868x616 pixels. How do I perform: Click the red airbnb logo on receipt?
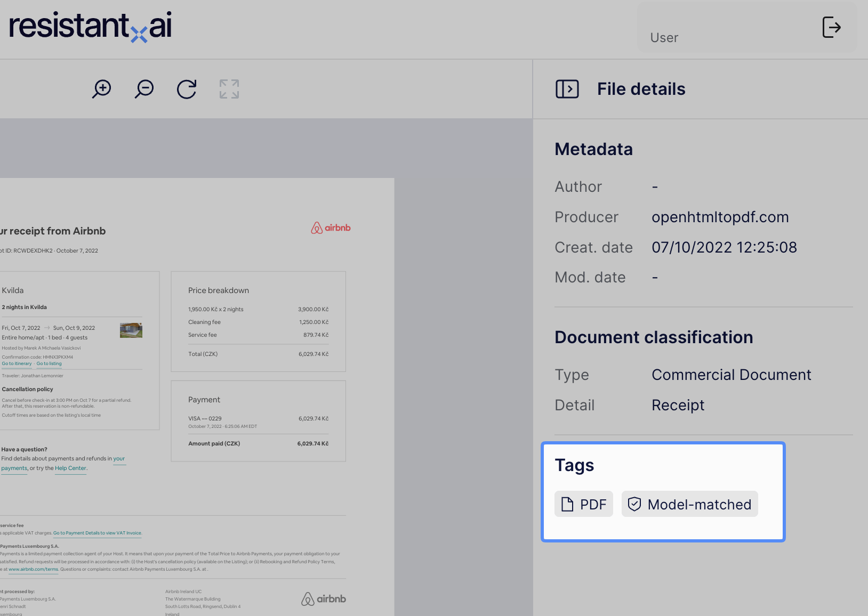pyautogui.click(x=331, y=228)
